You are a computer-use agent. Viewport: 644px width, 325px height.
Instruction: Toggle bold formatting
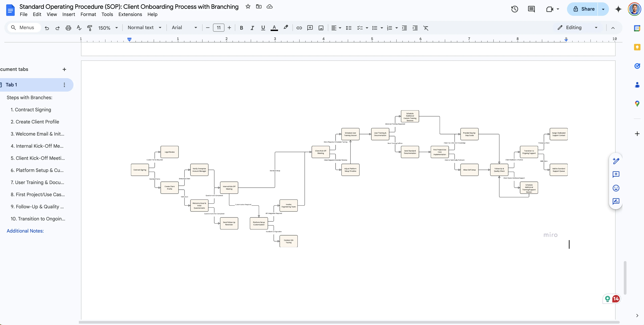click(241, 28)
